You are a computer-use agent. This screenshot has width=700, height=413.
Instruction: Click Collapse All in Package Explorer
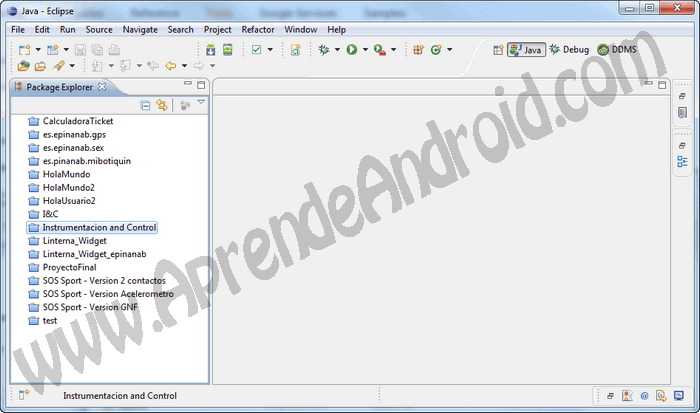coord(145,105)
